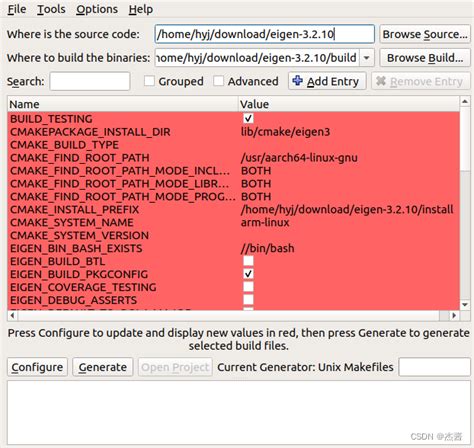This screenshot has height=448, width=474.
Task: Click the table's scroll up arrow
Action: [x=465, y=101]
